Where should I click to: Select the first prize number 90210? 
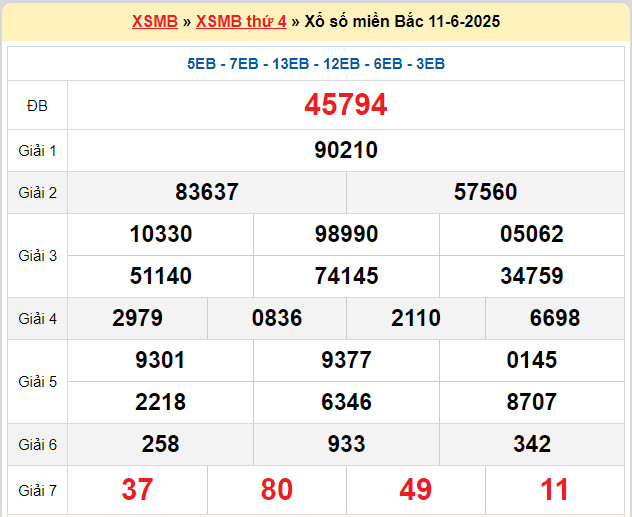pyautogui.click(x=346, y=150)
